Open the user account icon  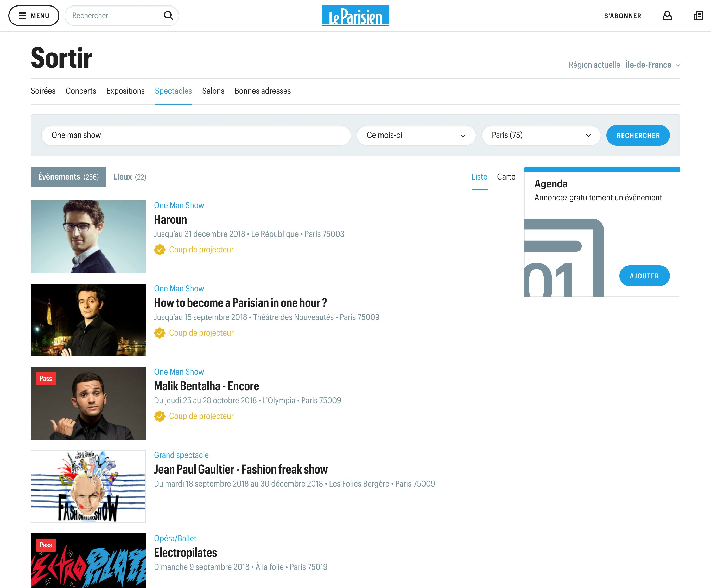667,16
